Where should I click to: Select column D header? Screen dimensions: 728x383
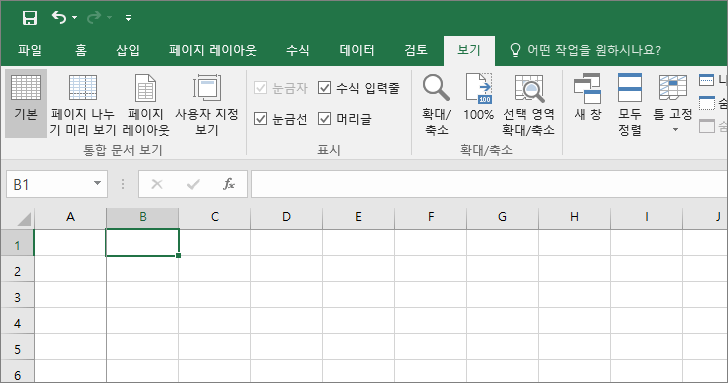pyautogui.click(x=286, y=217)
